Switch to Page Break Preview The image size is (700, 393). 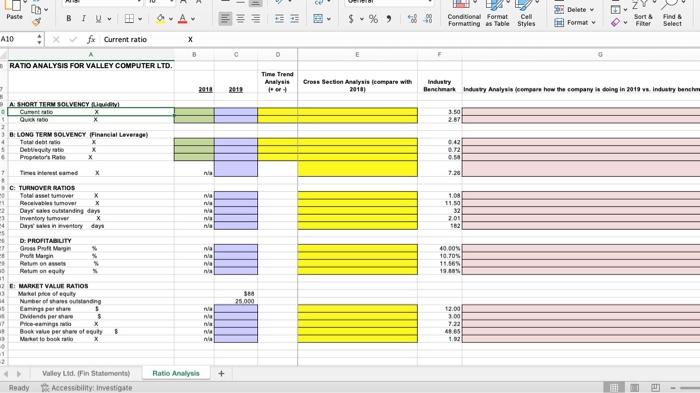[x=655, y=388]
